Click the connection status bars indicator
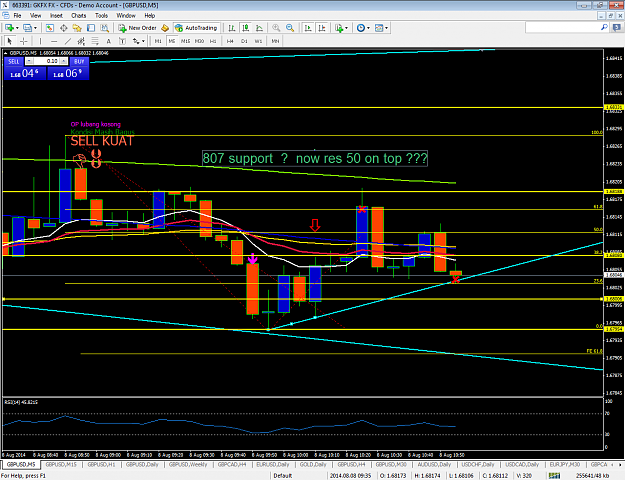The height and width of the screenshot is (480, 625). click(x=554, y=476)
